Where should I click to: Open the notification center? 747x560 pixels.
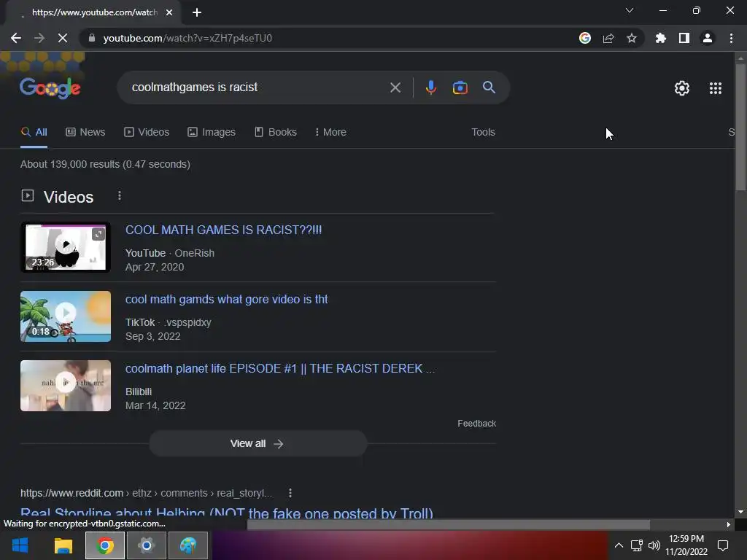pyautogui.click(x=723, y=545)
